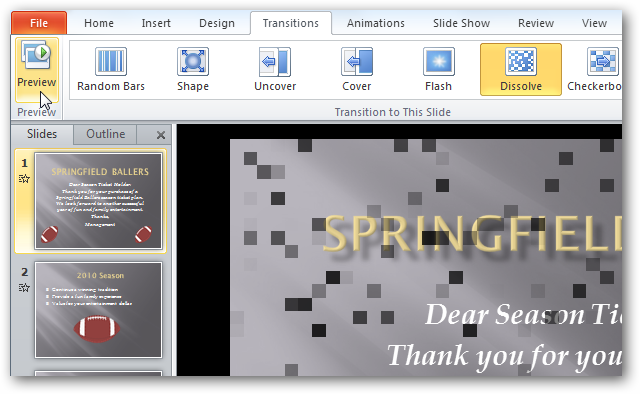Select the 2010 Season slide thumbnail
The image size is (640, 394).
click(x=98, y=310)
